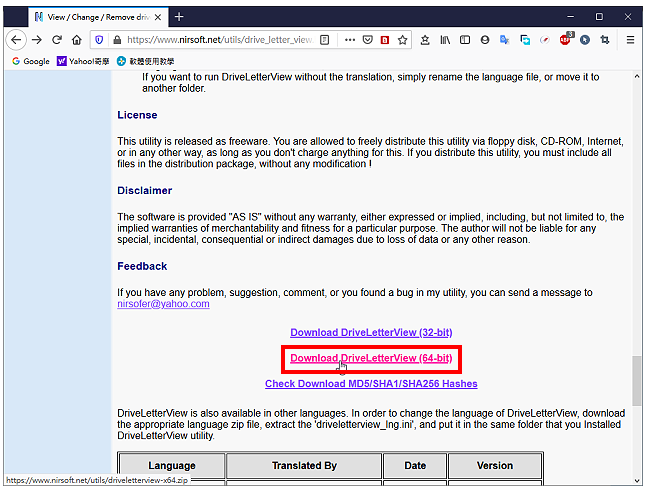Open the Firefox home page
Viewport: 655px width, 494px height.
click(x=76, y=40)
